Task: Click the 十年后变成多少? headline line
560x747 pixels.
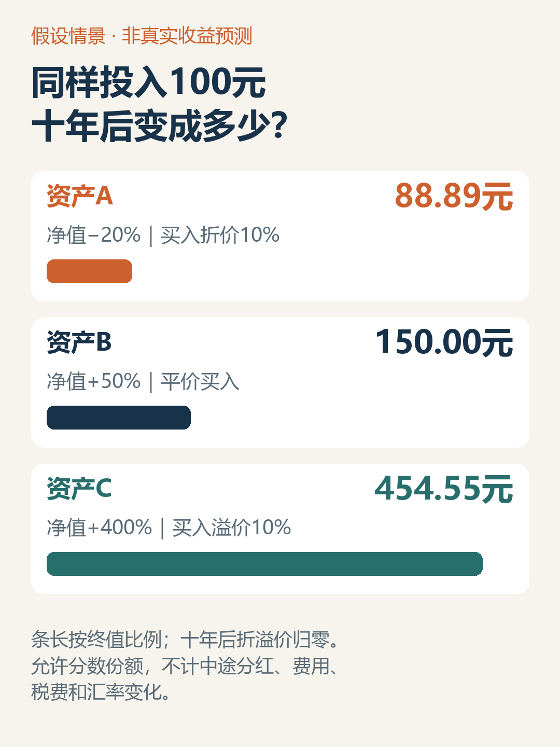Action: (x=159, y=126)
